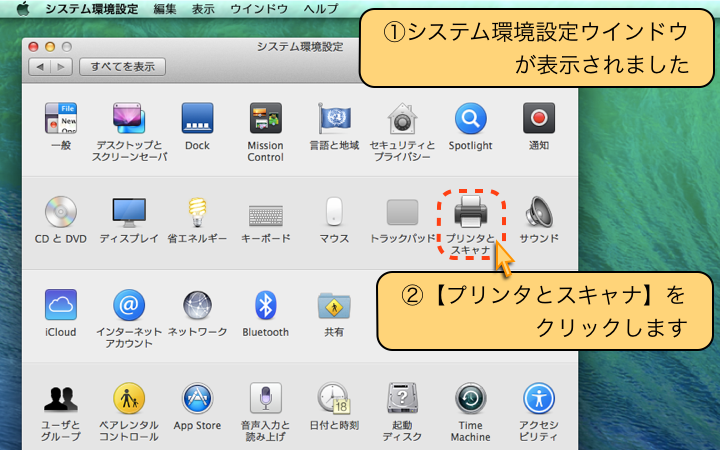Screen dimensions: 720x450
Task: Open 通知 (Notifications) preferences
Action: point(539,118)
